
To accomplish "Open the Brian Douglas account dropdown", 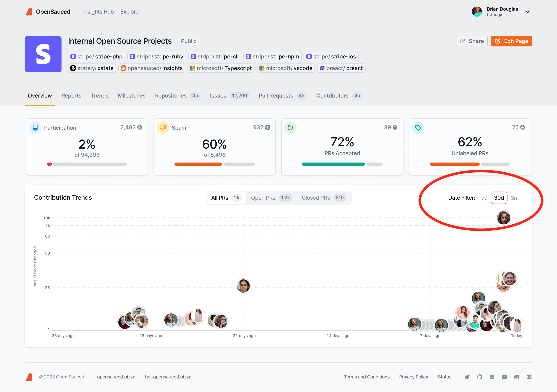I will pyautogui.click(x=527, y=12).
